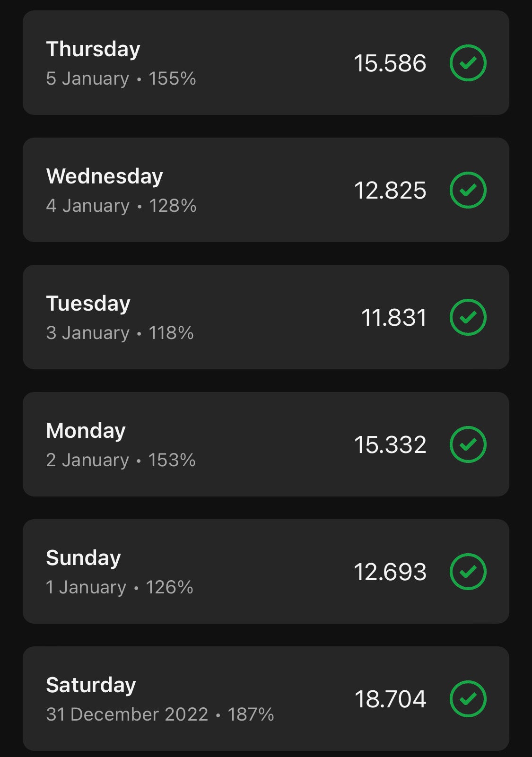Image resolution: width=532 pixels, height=757 pixels.
Task: Tap the 12.693 step count value
Action: click(390, 572)
